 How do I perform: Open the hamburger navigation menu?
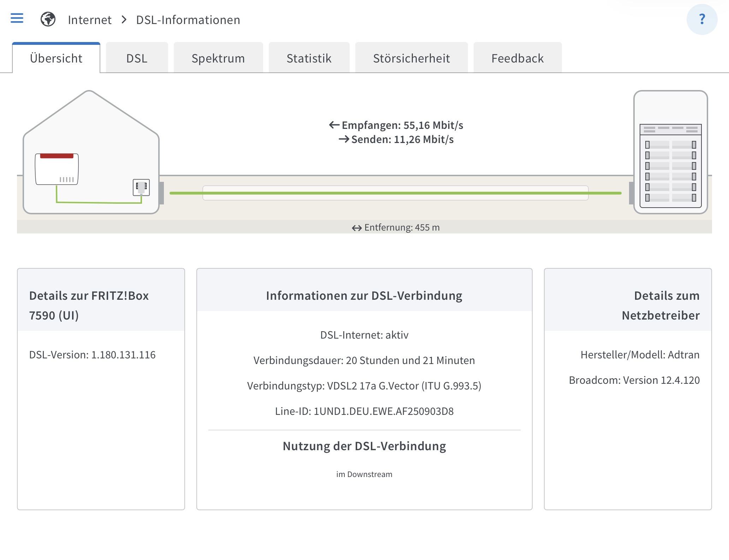coord(17,18)
